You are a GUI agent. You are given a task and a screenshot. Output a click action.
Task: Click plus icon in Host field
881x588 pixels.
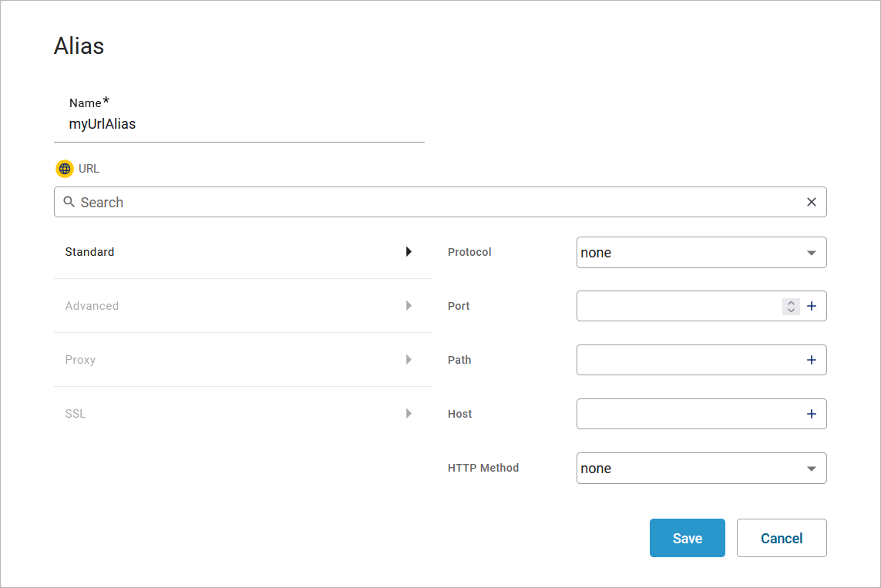click(811, 414)
